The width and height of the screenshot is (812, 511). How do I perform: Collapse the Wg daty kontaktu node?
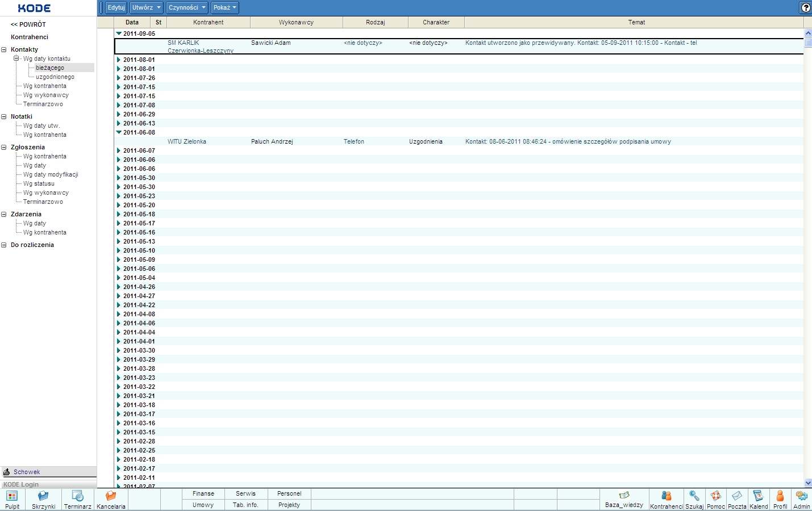tap(16, 58)
